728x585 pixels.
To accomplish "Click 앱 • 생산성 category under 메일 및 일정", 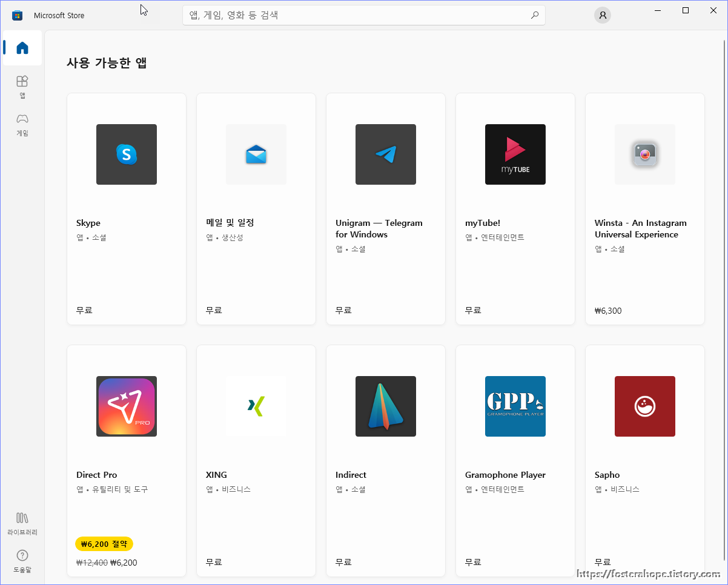I will (225, 237).
